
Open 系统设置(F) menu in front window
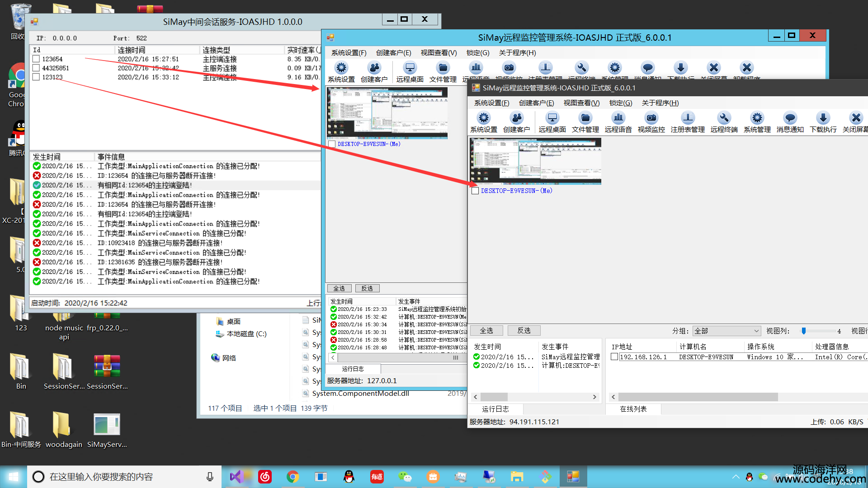(491, 103)
